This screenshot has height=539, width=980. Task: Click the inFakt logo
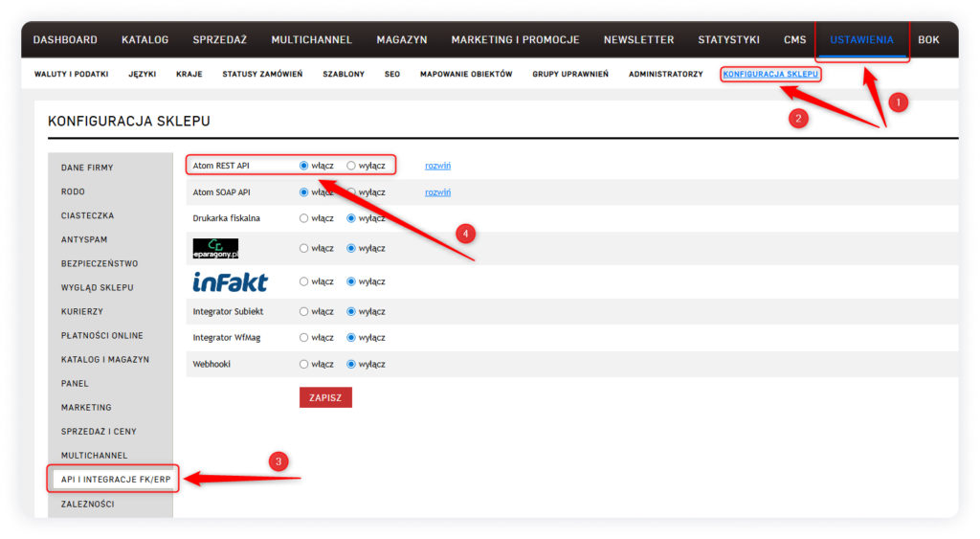[231, 281]
